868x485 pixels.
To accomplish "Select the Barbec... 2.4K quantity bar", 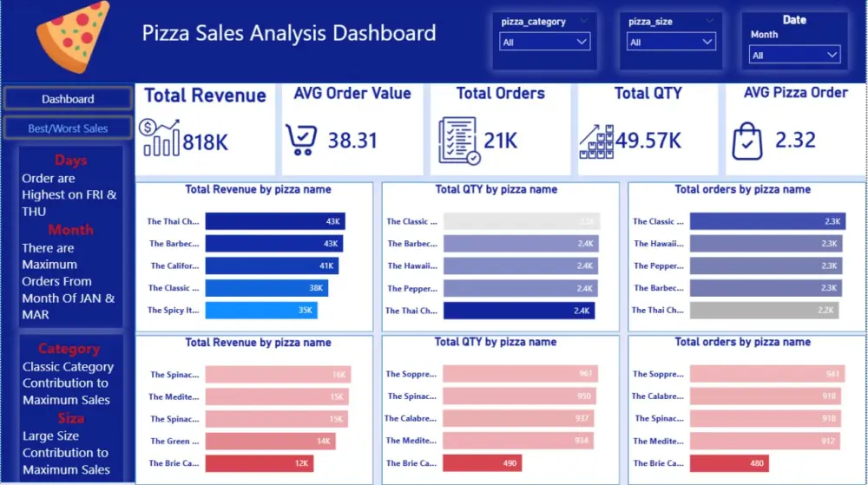I will click(521, 243).
